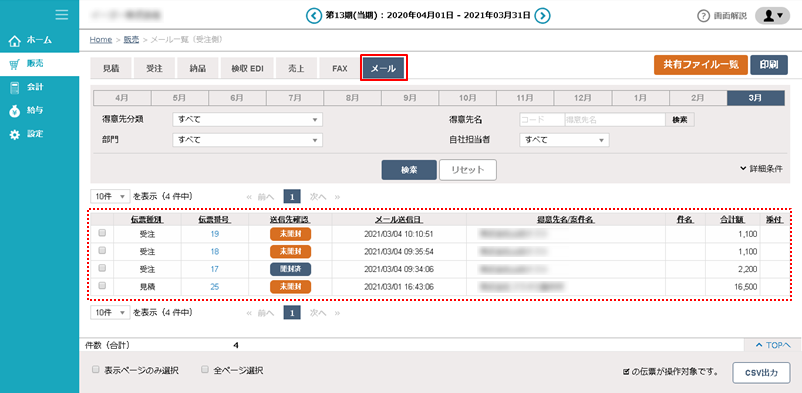Image resolution: width=802 pixels, height=393 pixels.
Task: Focus the 得意先名 input field
Action: tap(614, 120)
